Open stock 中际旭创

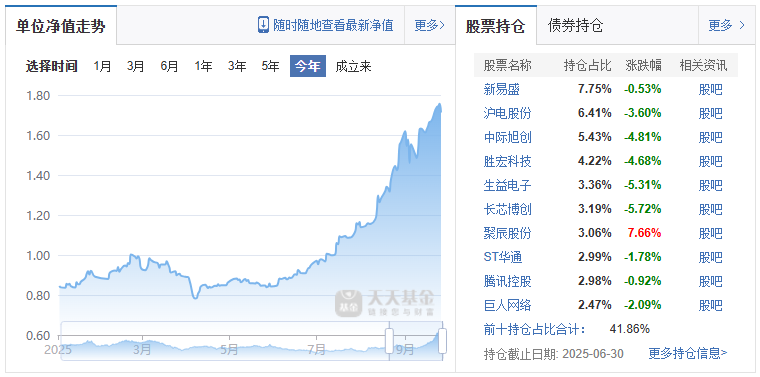point(507,137)
